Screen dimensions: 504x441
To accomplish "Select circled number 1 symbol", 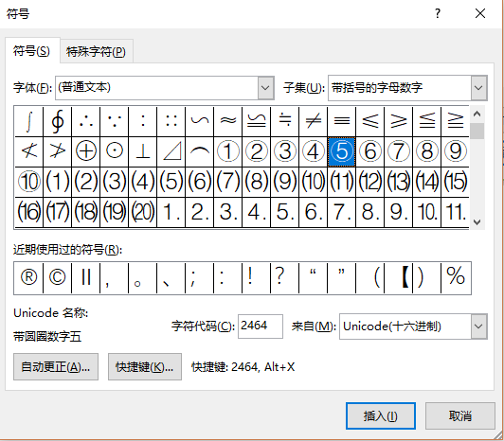I will tap(228, 151).
